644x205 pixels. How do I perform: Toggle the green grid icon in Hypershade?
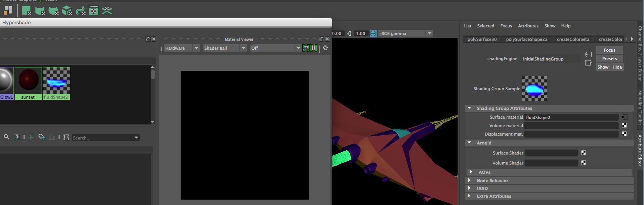pos(31,137)
